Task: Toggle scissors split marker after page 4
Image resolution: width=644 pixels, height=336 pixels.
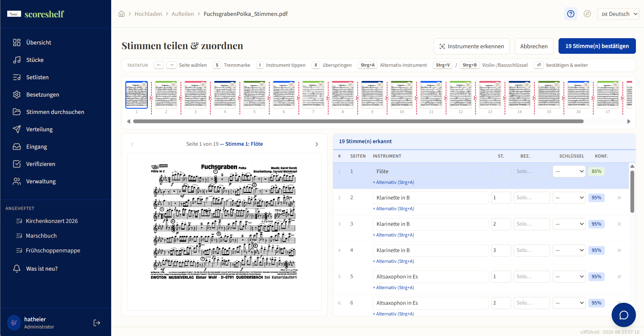Action: (x=240, y=98)
